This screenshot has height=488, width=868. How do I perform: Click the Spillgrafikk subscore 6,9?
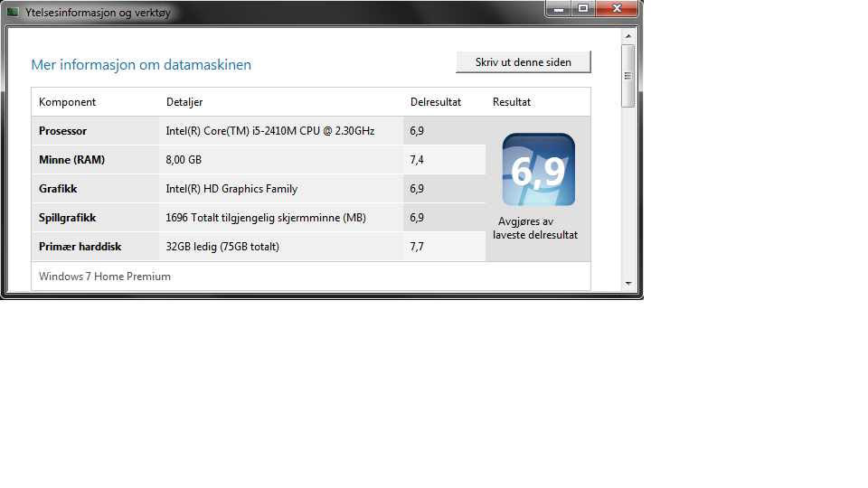pos(417,218)
